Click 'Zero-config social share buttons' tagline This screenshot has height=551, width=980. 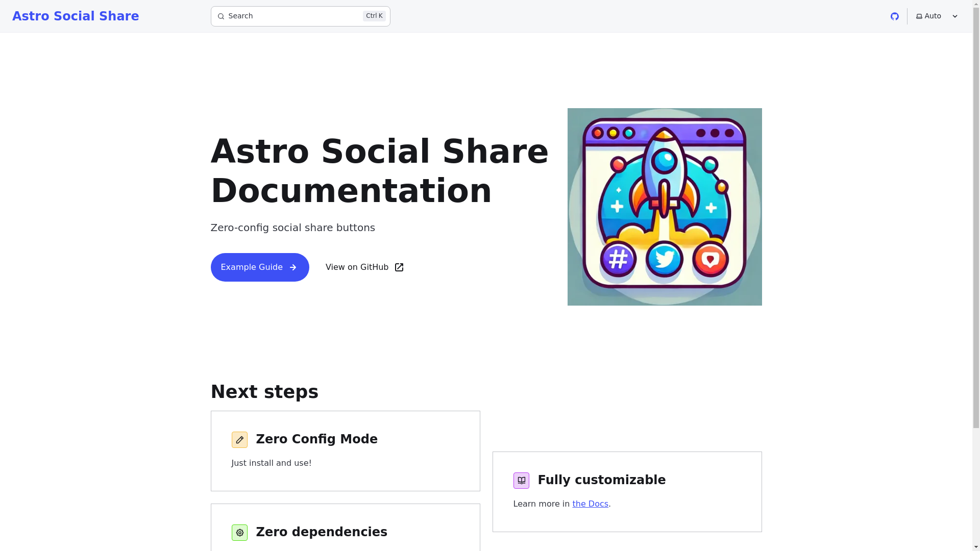(293, 228)
